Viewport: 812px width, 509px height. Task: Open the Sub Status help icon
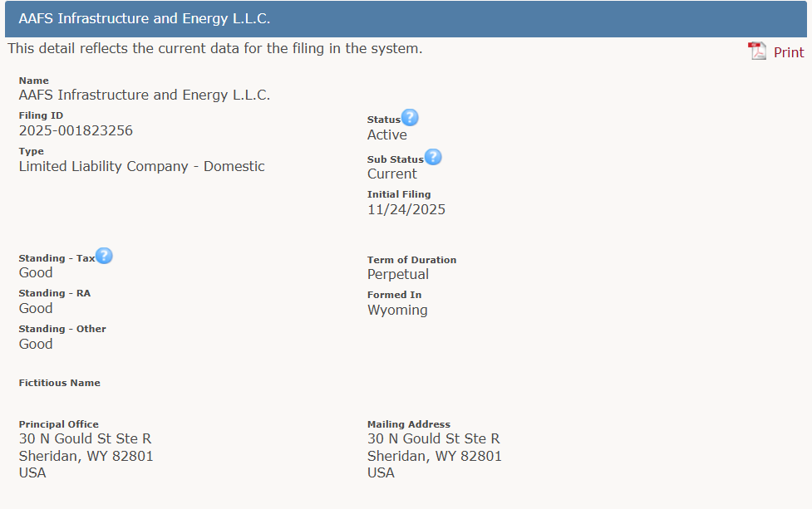[433, 157]
